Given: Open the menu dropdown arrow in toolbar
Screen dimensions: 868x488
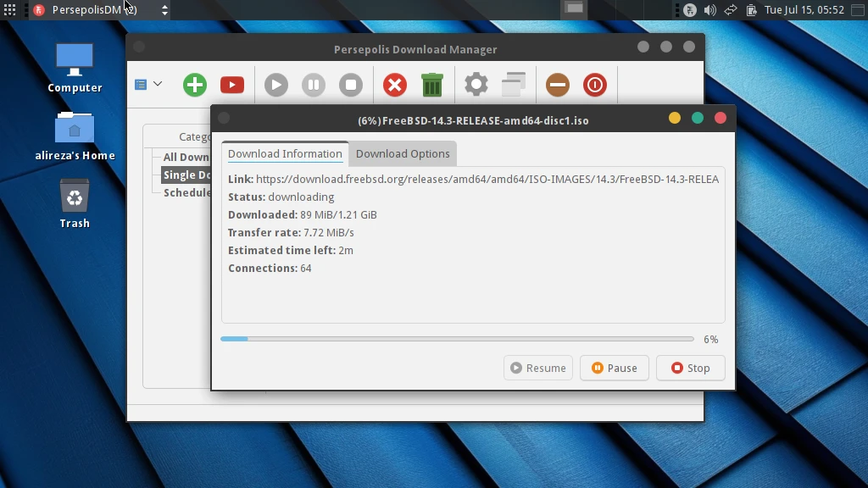Looking at the screenshot, I should (x=158, y=84).
